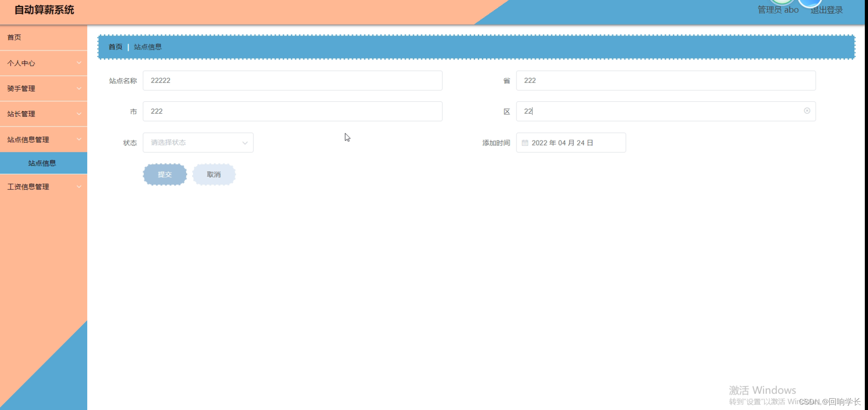
Task: Click 首页 in the breadcrumb bar
Action: 115,46
